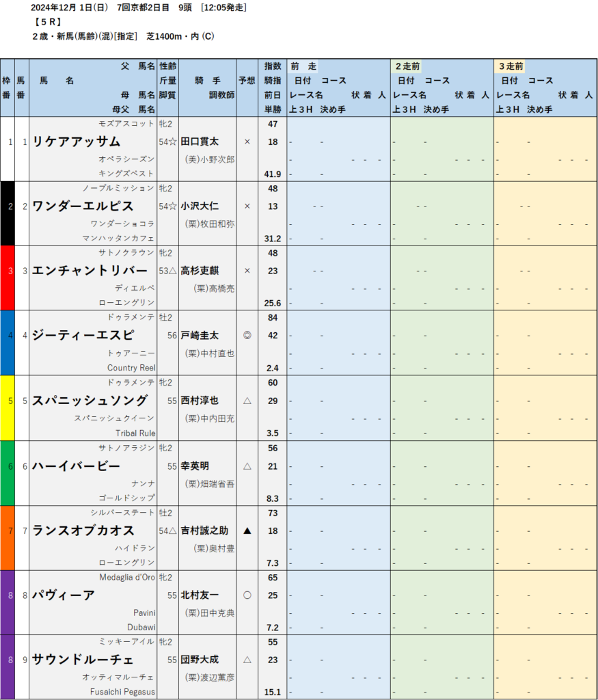Screen dimensions: 598x700
Task: Click trainer (栗)渡辺薫彦
Action: (210, 677)
